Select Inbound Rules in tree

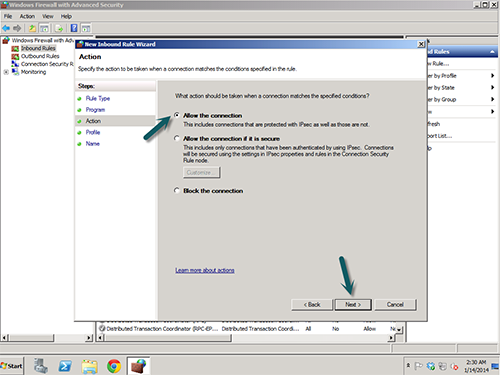pos(38,48)
